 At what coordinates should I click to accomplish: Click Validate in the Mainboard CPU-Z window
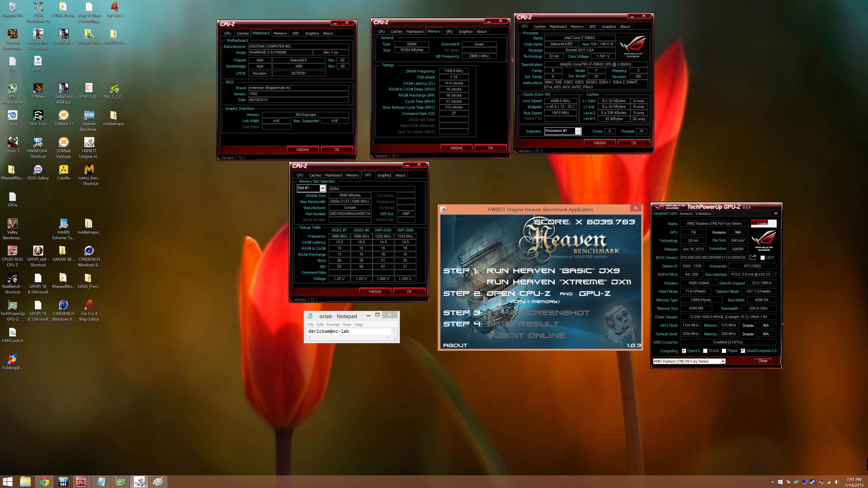[303, 150]
